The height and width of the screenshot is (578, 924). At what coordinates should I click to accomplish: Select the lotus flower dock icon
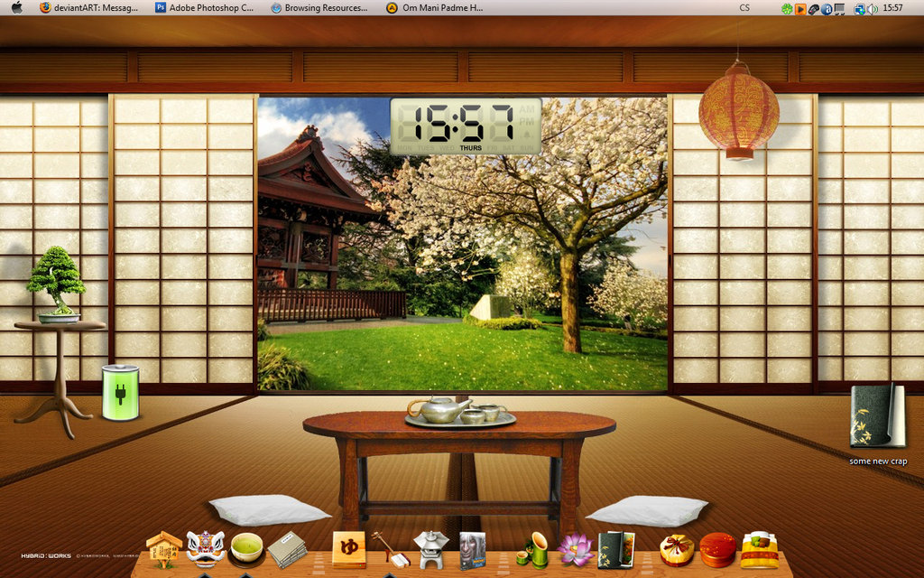pyautogui.click(x=577, y=551)
